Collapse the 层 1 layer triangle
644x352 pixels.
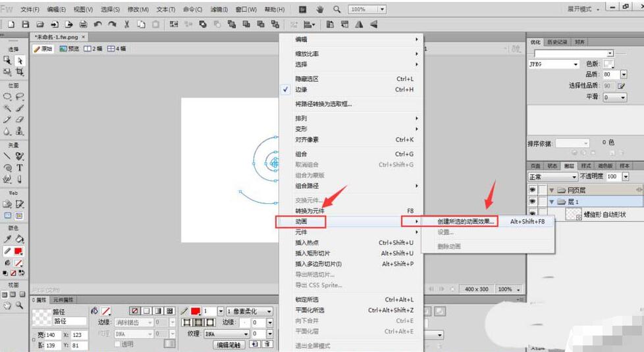click(x=552, y=201)
